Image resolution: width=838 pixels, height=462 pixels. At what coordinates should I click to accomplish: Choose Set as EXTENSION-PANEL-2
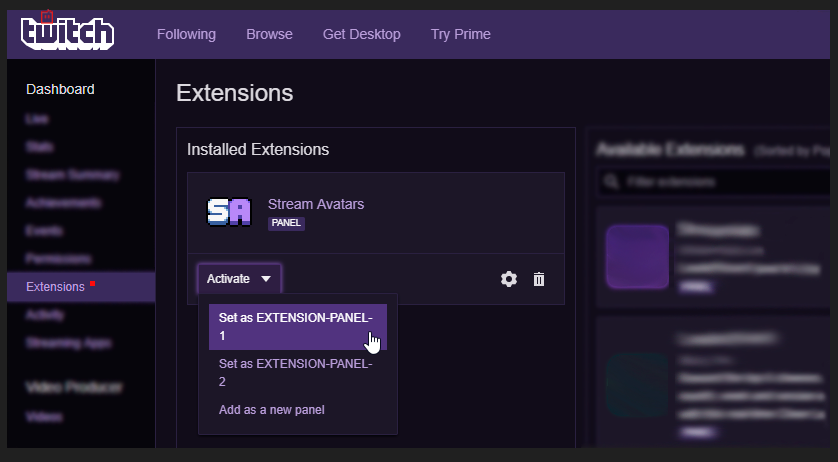(298, 373)
